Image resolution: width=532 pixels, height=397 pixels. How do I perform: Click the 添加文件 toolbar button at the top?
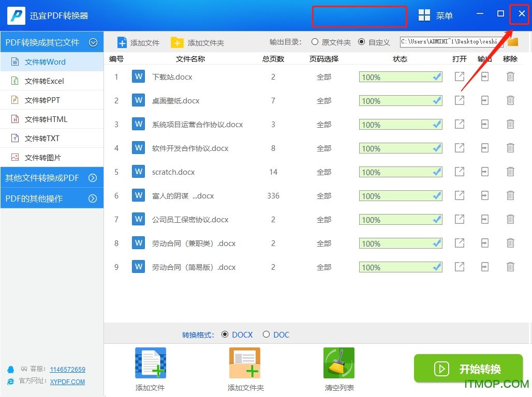[138, 42]
